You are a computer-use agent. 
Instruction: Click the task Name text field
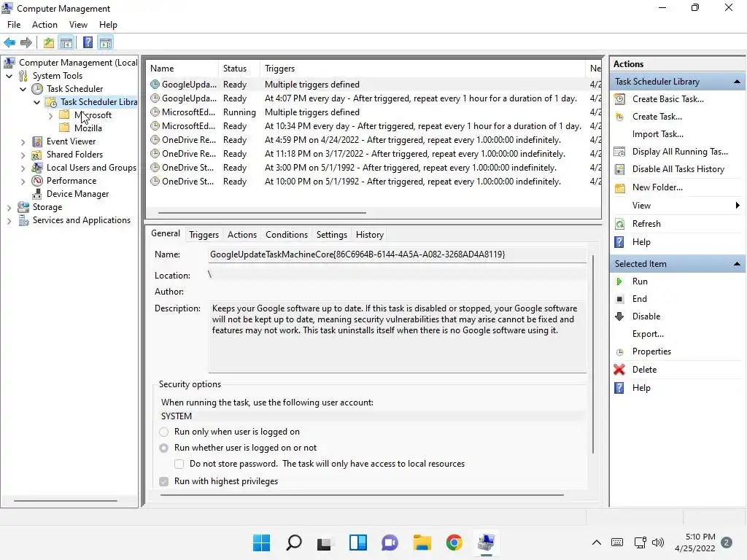[x=398, y=254]
